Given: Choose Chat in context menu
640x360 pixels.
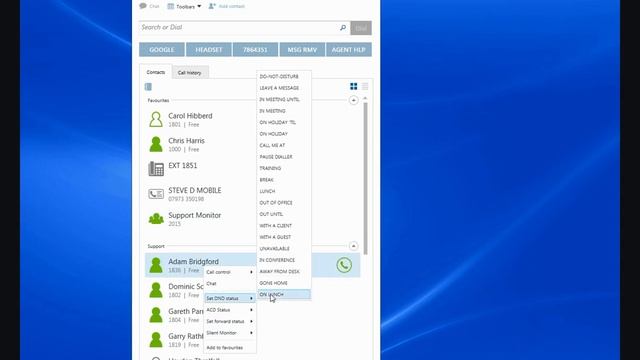Looking at the screenshot, I should pos(230,283).
